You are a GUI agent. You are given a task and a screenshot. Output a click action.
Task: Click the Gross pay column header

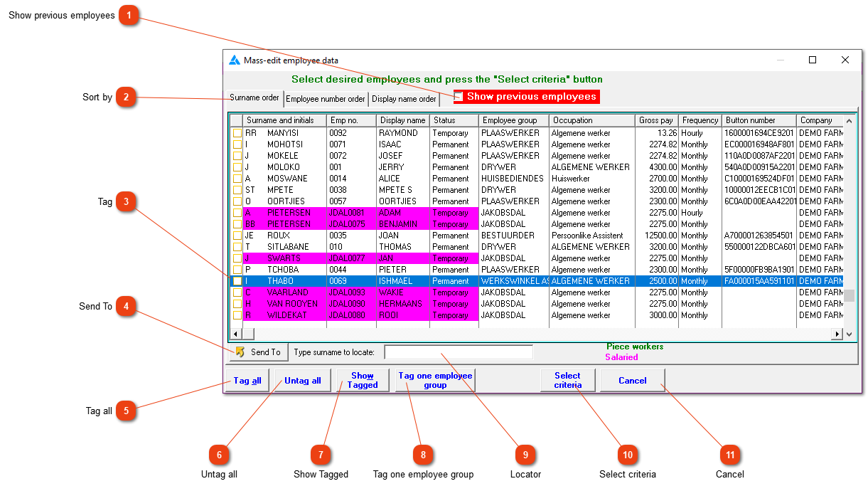(657, 120)
